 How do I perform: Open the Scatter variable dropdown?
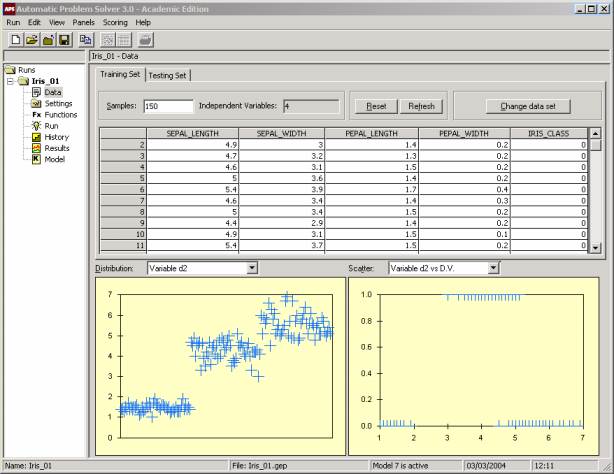tap(492, 268)
